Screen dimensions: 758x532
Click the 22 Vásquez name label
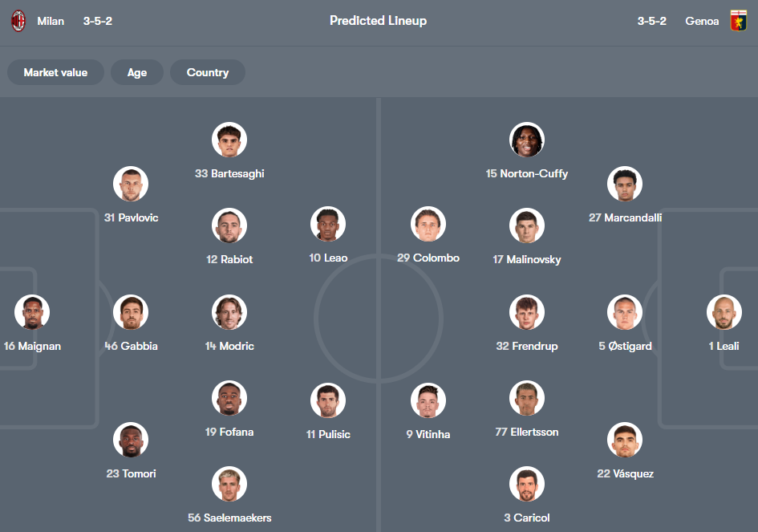coord(625,473)
